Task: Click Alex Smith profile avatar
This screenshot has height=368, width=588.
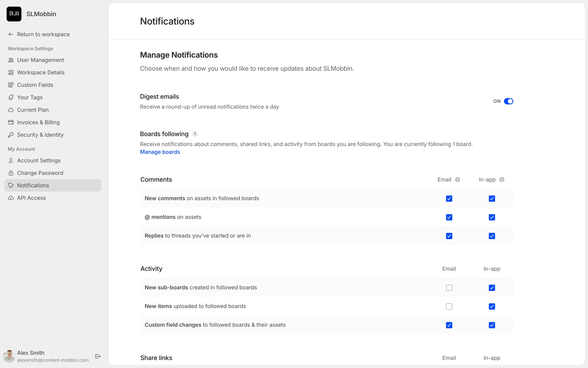Action: tap(9, 356)
